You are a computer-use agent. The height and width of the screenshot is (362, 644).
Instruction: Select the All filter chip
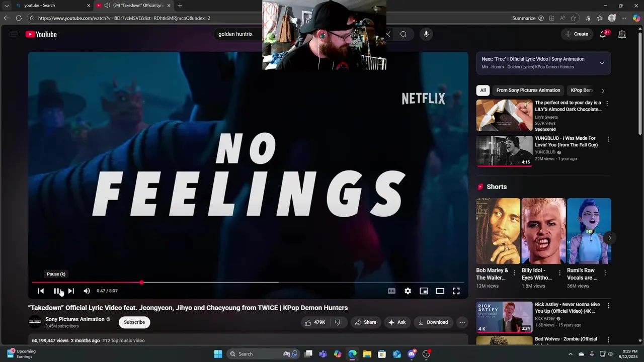pyautogui.click(x=483, y=90)
